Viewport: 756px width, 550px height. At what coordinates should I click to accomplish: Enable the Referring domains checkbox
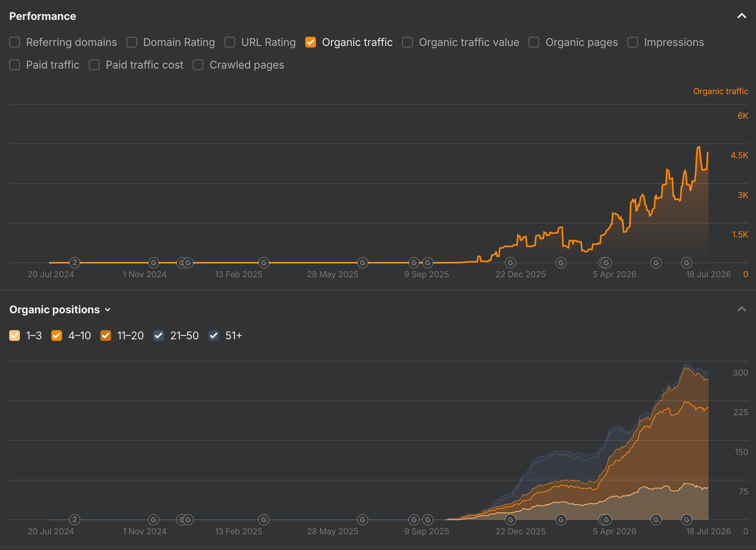click(15, 42)
